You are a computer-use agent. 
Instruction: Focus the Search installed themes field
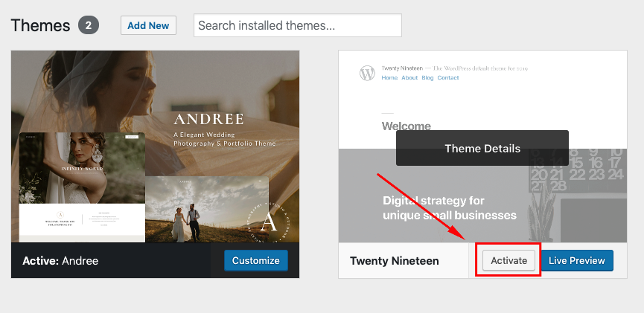297,25
